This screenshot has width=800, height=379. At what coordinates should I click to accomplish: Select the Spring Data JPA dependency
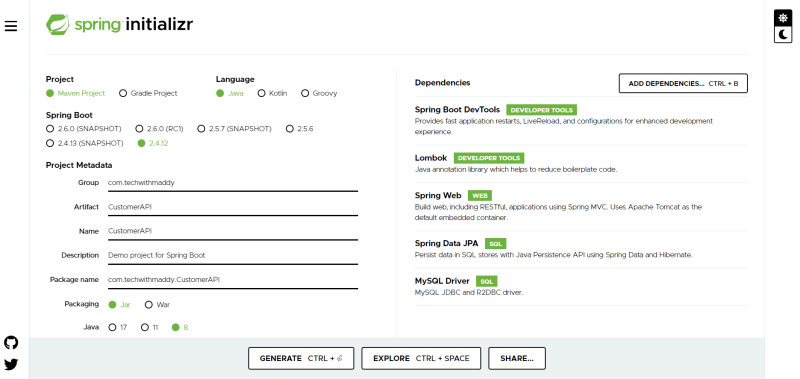coord(581,249)
